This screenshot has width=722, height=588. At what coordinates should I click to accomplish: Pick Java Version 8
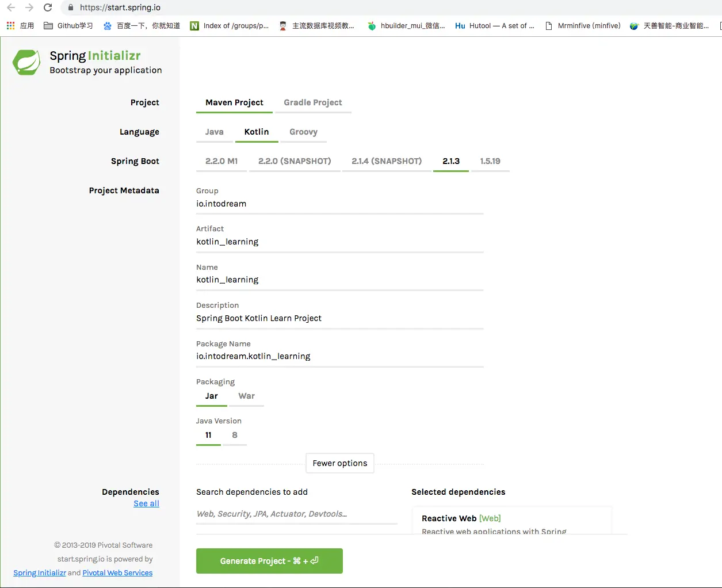click(x=235, y=435)
